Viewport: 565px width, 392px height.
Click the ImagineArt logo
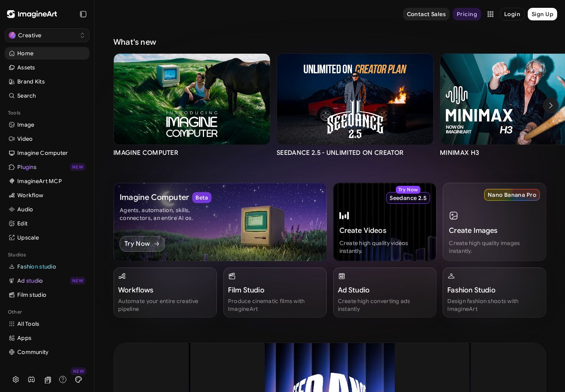(32, 14)
